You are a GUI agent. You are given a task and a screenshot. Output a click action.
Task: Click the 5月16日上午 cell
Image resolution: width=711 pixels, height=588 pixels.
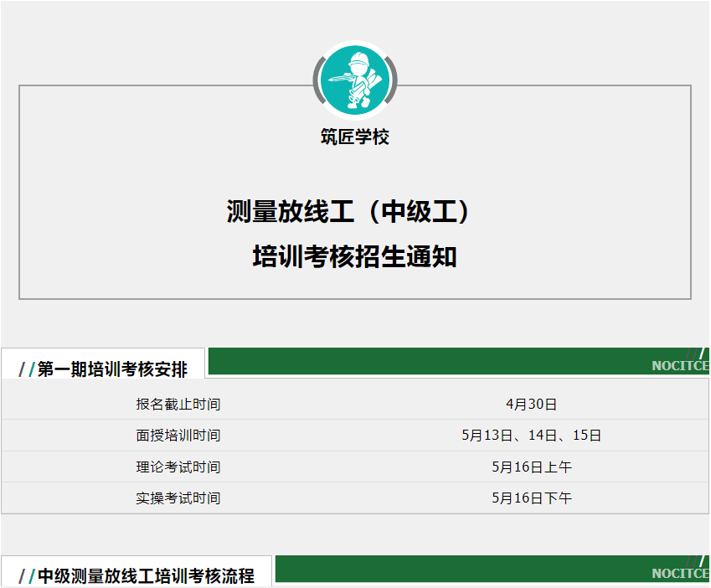coord(531,467)
